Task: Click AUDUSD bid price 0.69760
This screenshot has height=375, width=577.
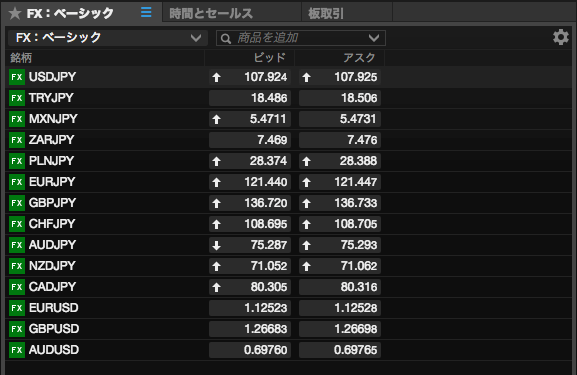Action: click(x=250, y=350)
